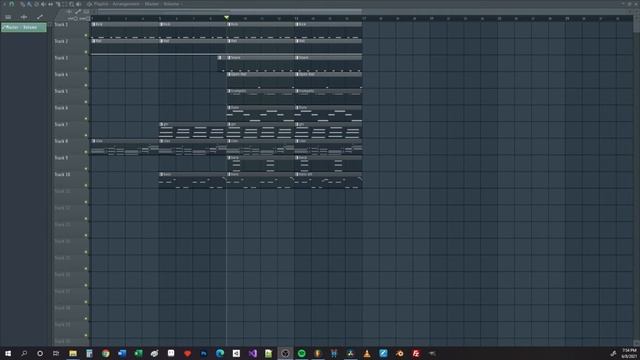Open FileZilla from the taskbar
Viewport: 640px width, 360px height.
pos(416,353)
